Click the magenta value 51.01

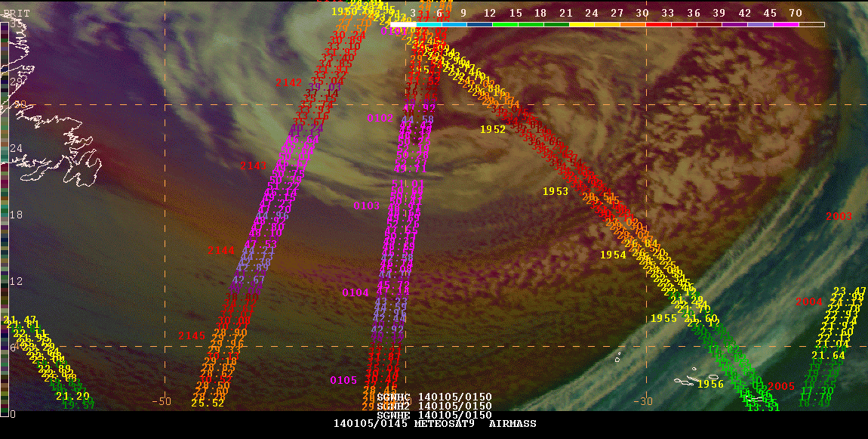pyautogui.click(x=408, y=184)
